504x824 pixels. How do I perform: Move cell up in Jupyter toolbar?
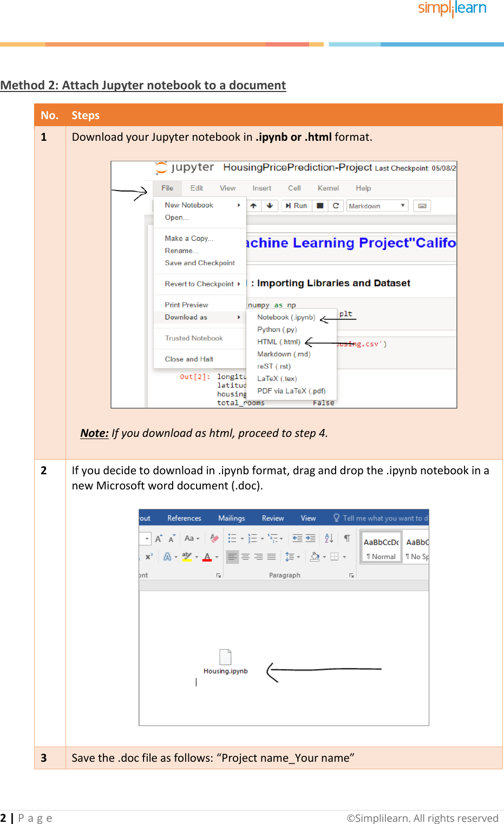[253, 206]
